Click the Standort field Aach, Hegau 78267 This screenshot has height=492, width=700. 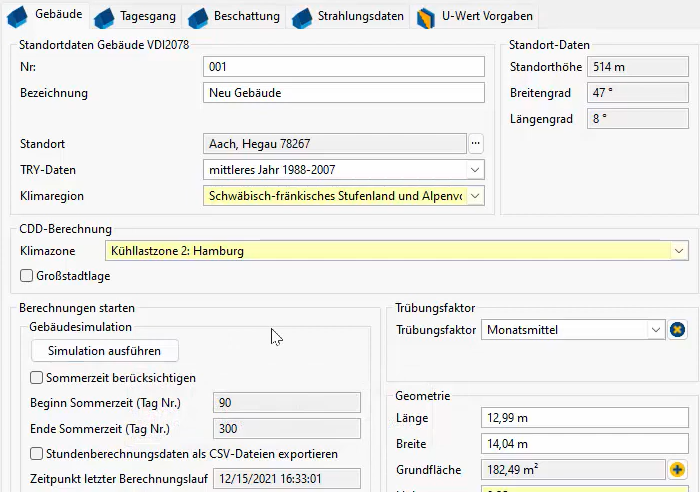(x=335, y=144)
